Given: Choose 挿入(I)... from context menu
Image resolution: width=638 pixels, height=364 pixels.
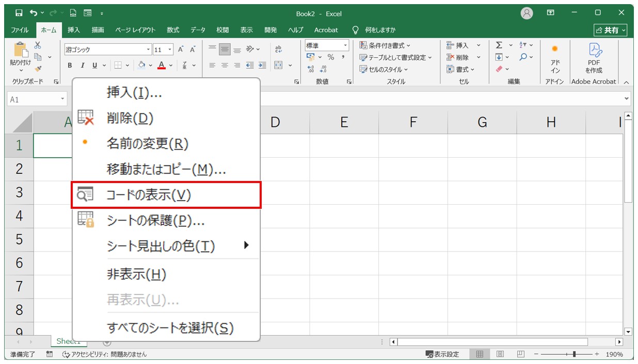Looking at the screenshot, I should (x=166, y=93).
